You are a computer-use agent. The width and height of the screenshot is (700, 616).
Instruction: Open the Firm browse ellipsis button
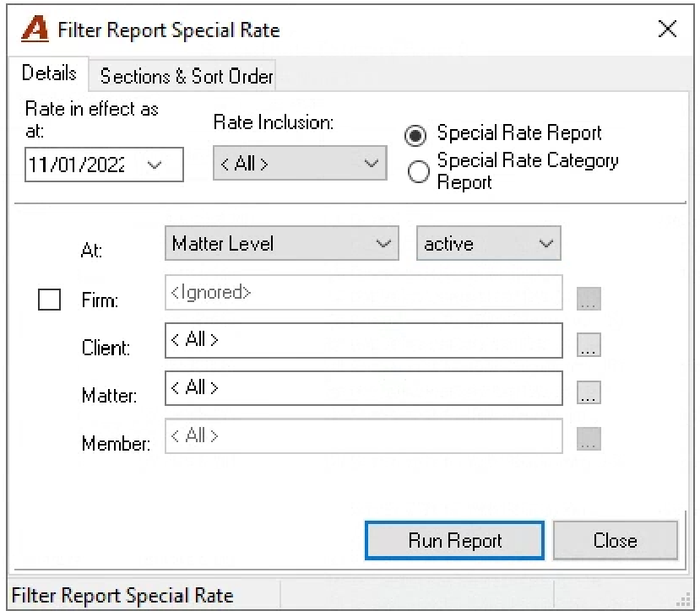pos(589,299)
